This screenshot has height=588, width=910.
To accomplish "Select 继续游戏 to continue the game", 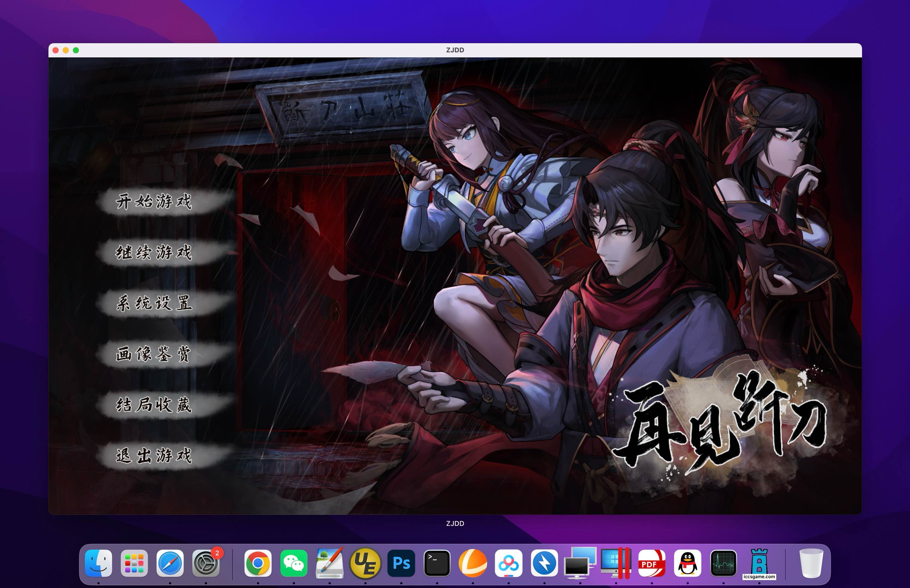I will coord(164,252).
